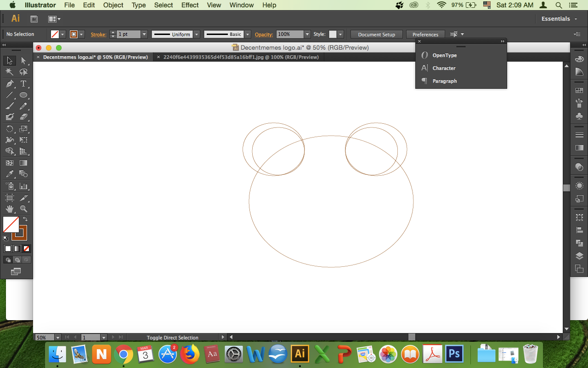Enable Draw Inside mode
Screen dimensions: 588x368
click(26, 259)
